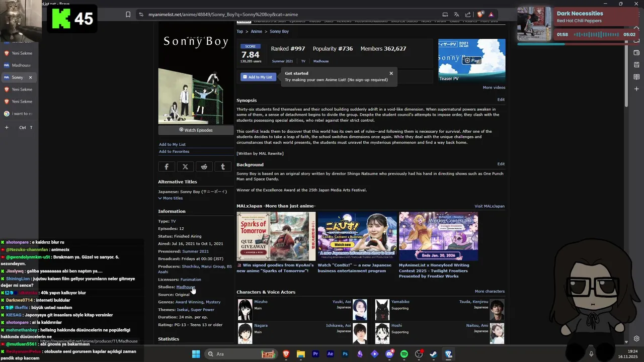
Task: Click Visit MALxJapan link
Action: (x=490, y=206)
